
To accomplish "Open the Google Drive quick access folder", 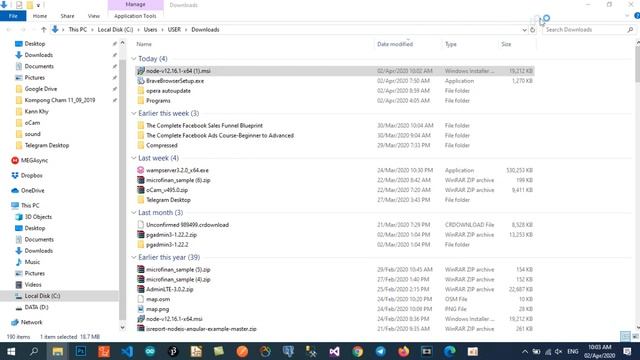I will point(36,89).
